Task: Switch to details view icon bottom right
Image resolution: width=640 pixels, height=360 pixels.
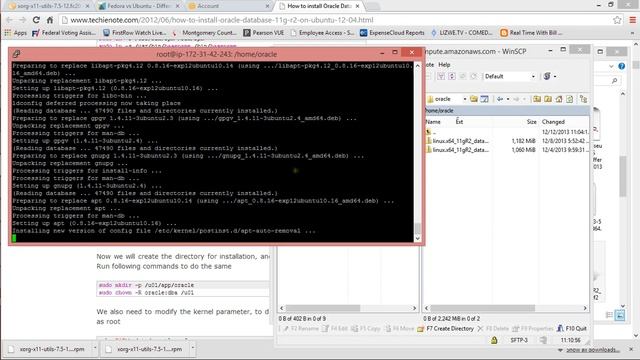Action: click(609, 315)
